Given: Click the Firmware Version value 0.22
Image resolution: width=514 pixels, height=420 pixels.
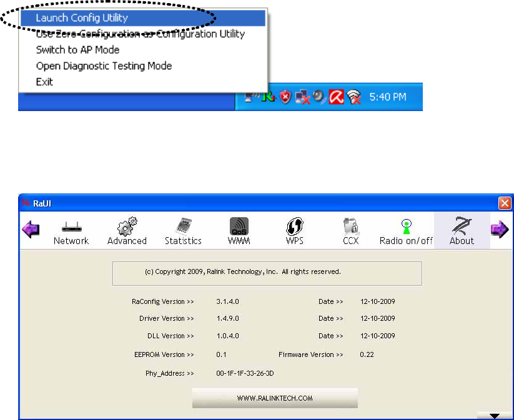Looking at the screenshot, I should (x=367, y=355).
